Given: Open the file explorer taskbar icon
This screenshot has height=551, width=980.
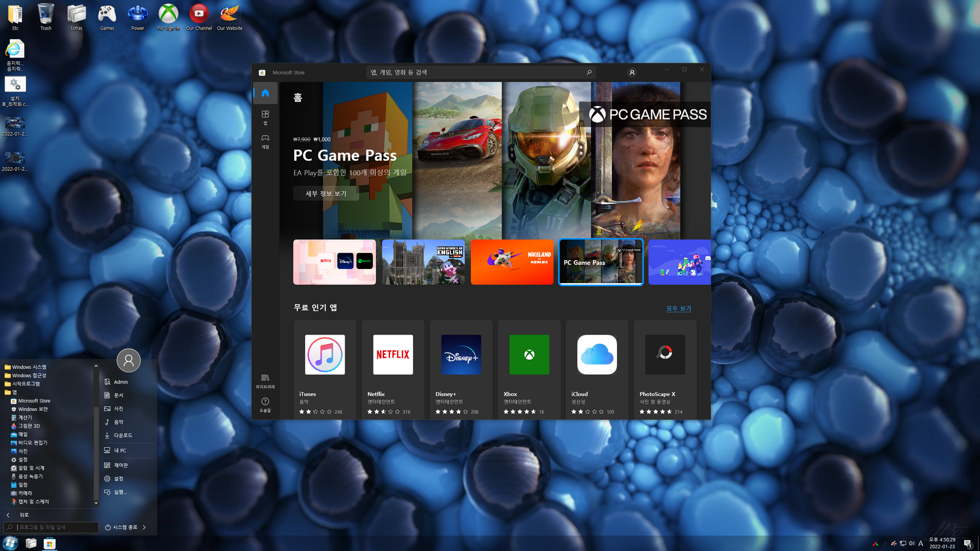Looking at the screenshot, I should (31, 543).
